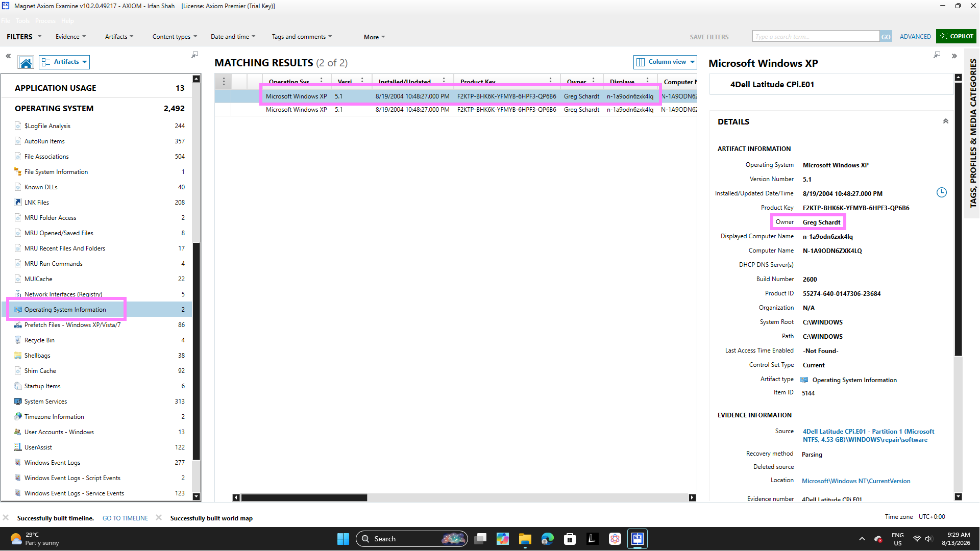Click GO TO TIMELINE link
Viewport: 980px width, 551px height.
[x=125, y=518]
